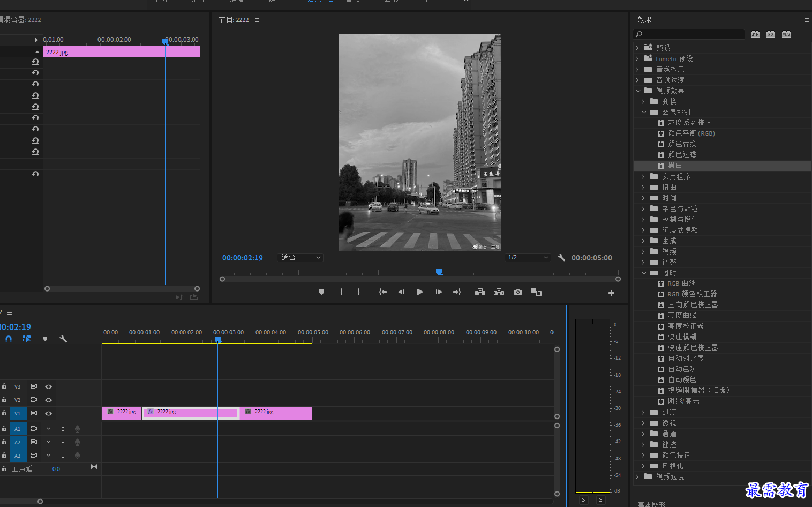Click the Lift button
812x507 pixels.
click(480, 292)
